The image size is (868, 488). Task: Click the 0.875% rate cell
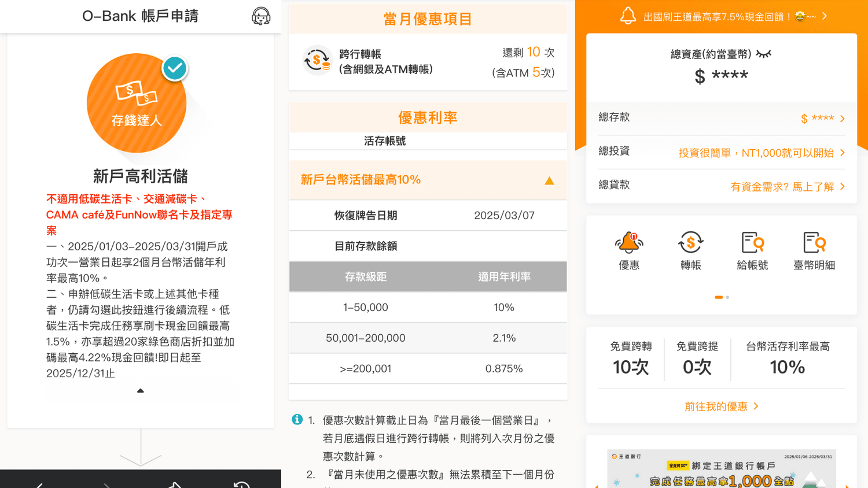coord(504,369)
